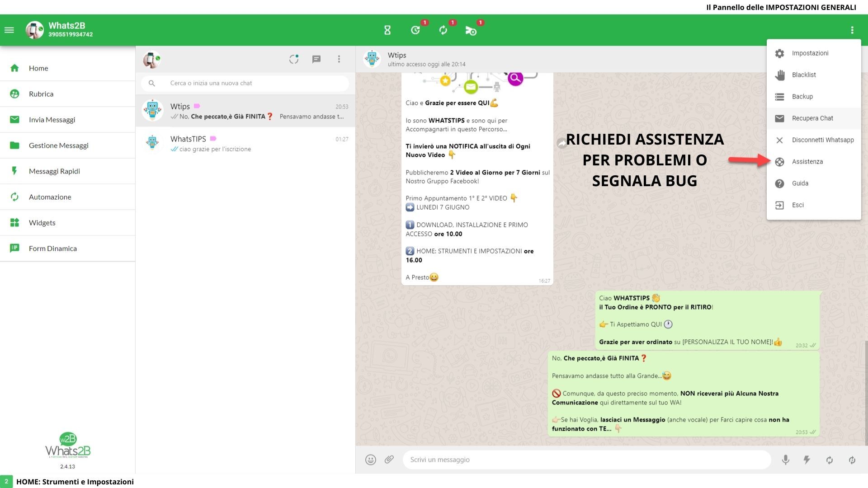Open the hamburger menu in the header

pyautogui.click(x=9, y=30)
